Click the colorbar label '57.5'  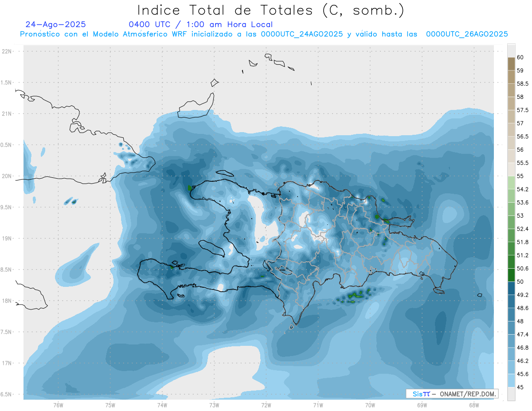point(523,110)
